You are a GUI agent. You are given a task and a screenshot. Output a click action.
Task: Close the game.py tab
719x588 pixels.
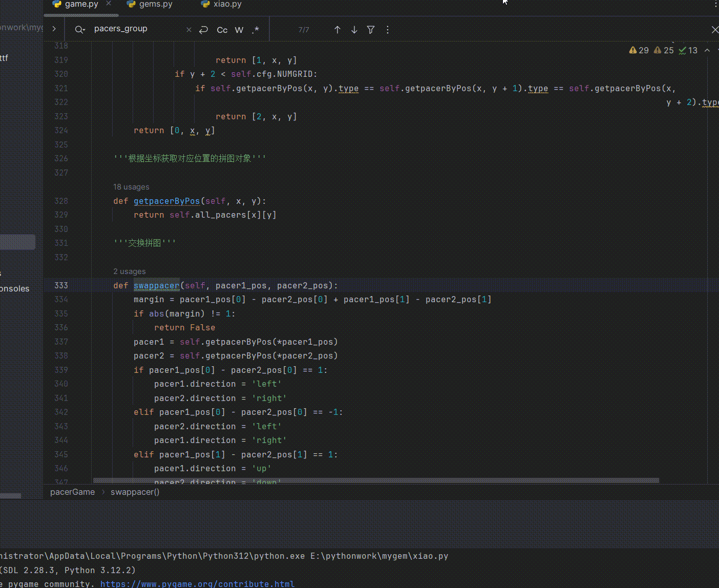(x=109, y=4)
